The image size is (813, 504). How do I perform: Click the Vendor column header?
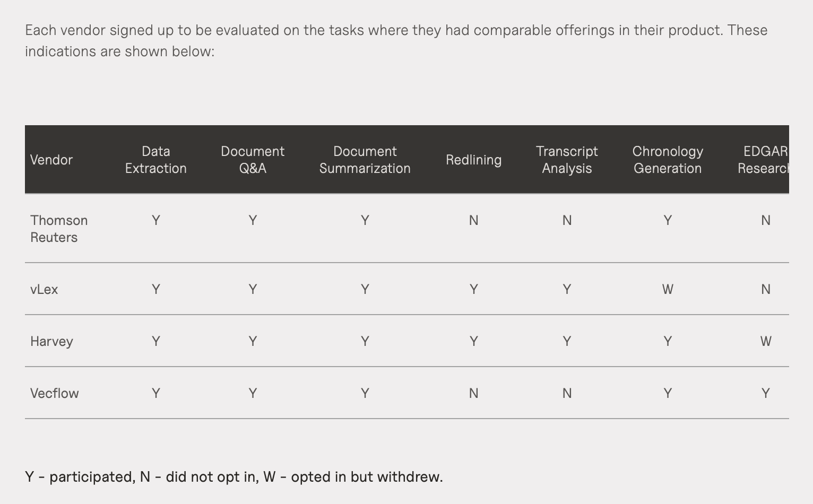51,160
